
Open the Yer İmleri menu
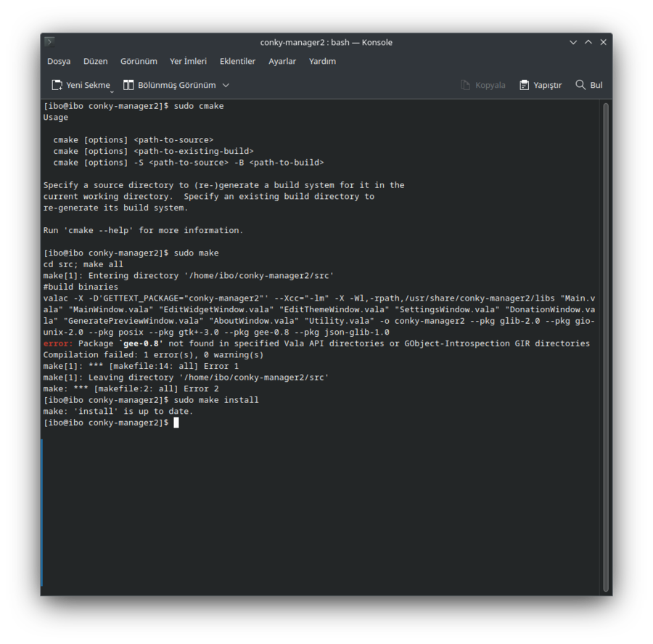pos(188,61)
